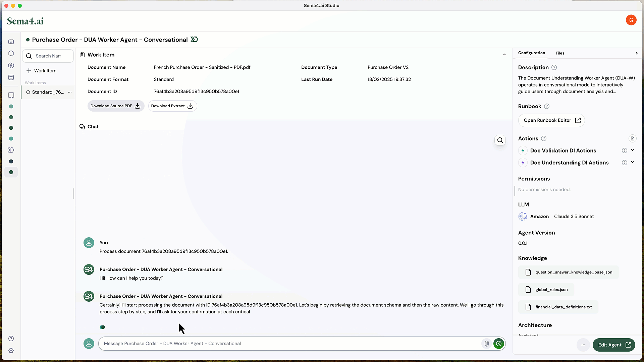View info for Doc Understanding DI Actions
This screenshot has width=644, height=362.
pyautogui.click(x=624, y=163)
